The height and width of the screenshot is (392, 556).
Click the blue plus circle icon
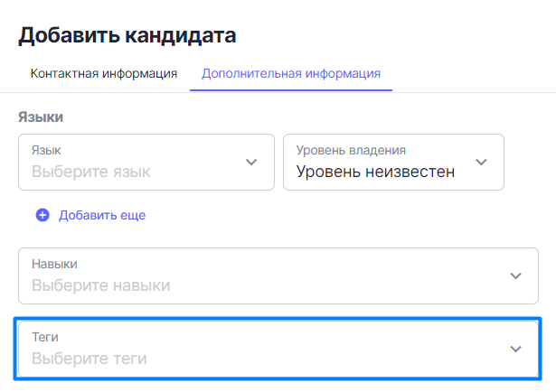(x=42, y=215)
